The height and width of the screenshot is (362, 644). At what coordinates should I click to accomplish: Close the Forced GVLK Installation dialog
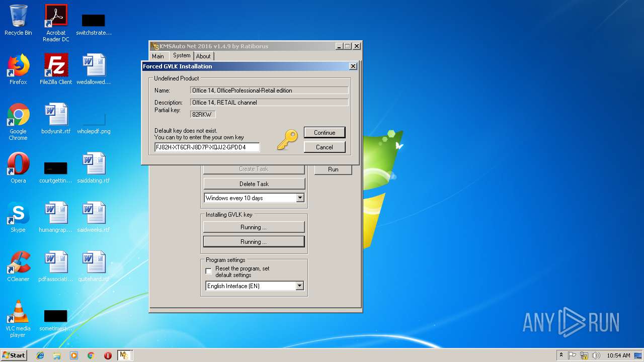(353, 66)
